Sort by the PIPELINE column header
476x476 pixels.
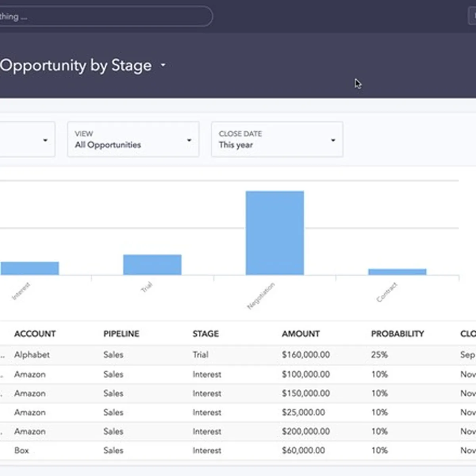coord(121,334)
